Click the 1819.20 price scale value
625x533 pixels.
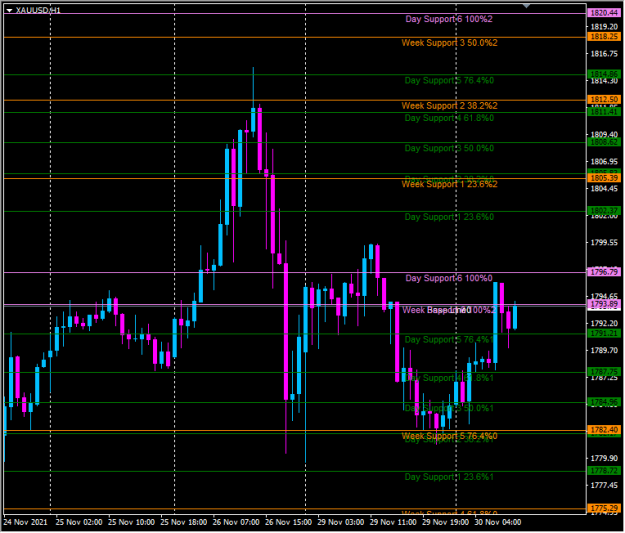click(604, 27)
